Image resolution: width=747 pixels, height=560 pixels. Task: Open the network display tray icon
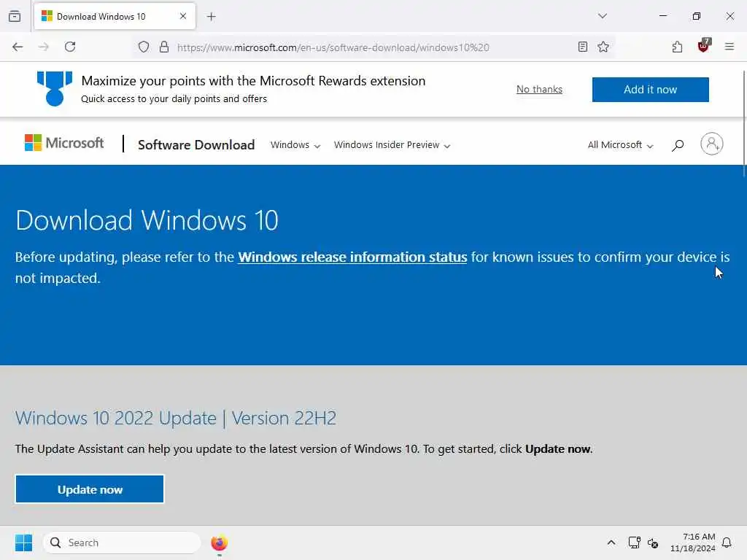tap(634, 542)
